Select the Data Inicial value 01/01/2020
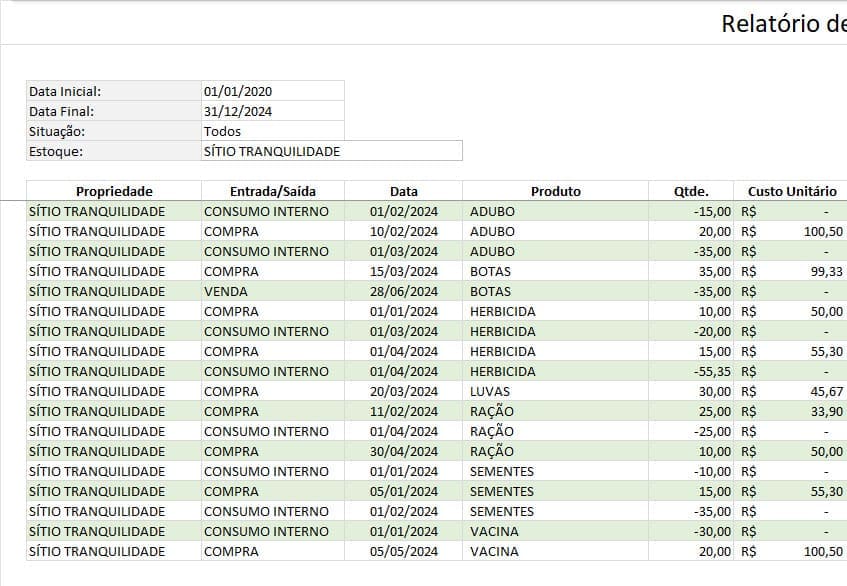 (273, 91)
